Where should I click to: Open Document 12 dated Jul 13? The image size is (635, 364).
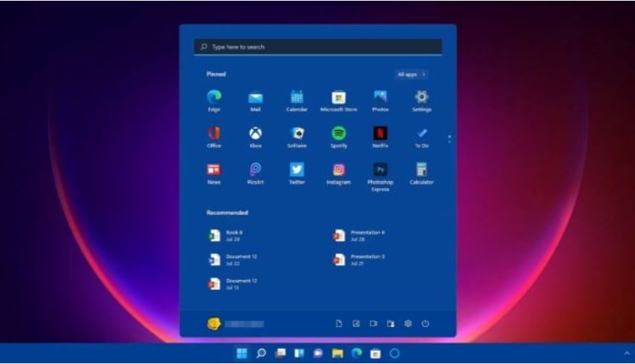[x=232, y=284]
